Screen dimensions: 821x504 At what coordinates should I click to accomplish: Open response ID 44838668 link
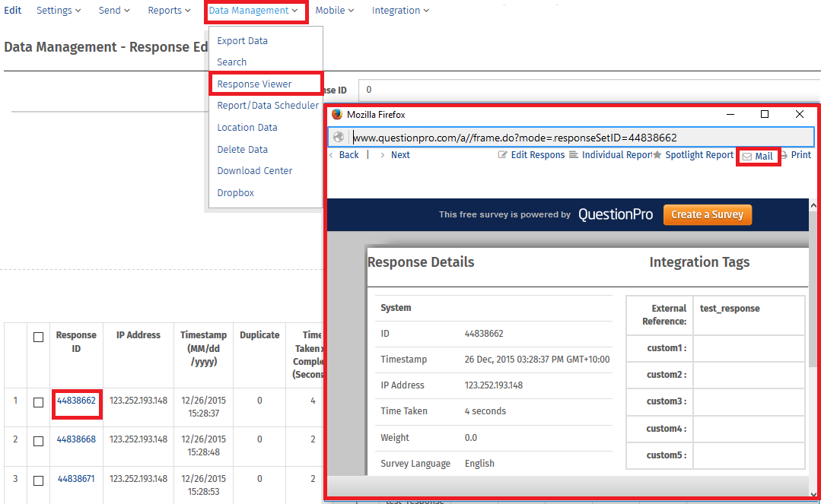coord(76,439)
